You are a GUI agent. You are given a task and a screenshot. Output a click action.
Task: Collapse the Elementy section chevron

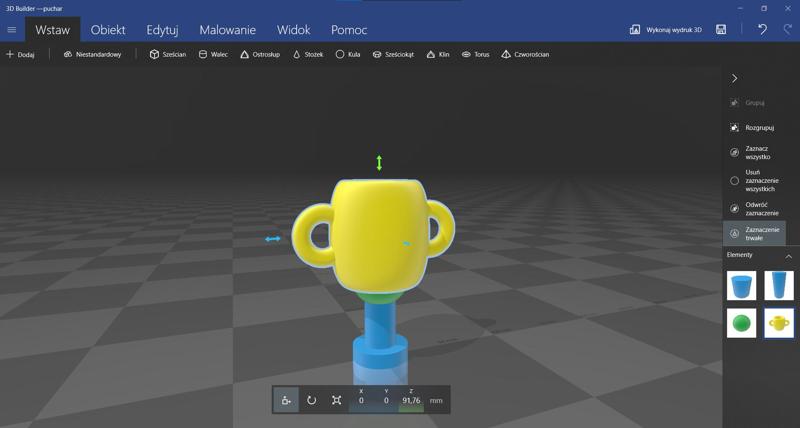point(789,256)
